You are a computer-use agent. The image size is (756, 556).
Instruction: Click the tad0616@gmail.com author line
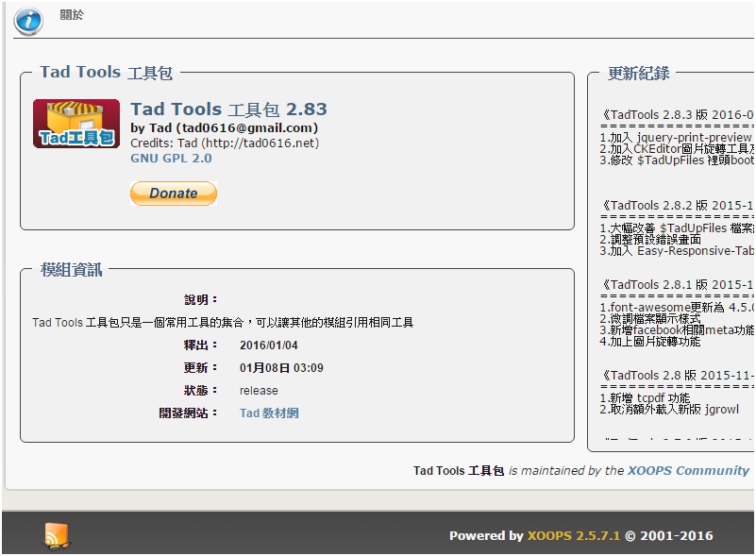(225, 127)
